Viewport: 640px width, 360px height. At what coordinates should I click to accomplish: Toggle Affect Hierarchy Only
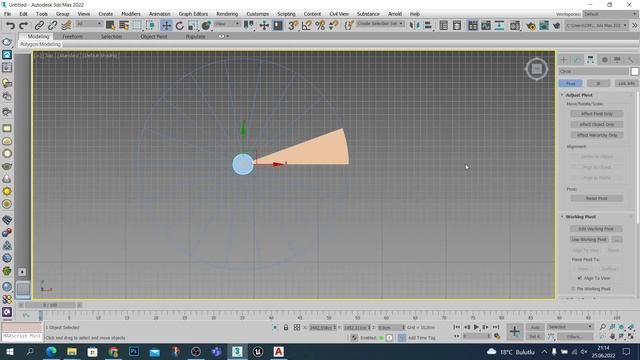click(597, 135)
